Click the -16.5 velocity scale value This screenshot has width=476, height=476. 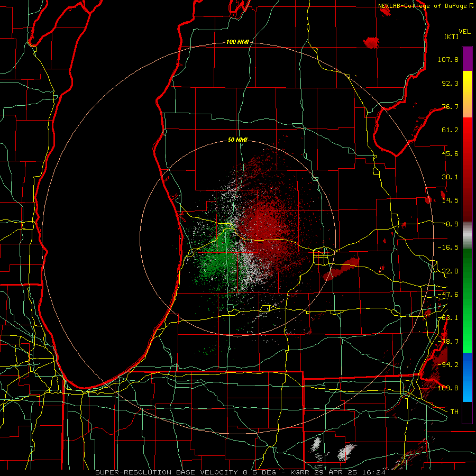[448, 248]
